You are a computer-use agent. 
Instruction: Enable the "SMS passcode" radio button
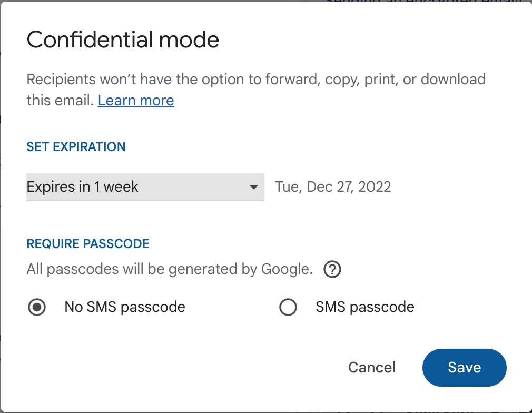(x=288, y=307)
